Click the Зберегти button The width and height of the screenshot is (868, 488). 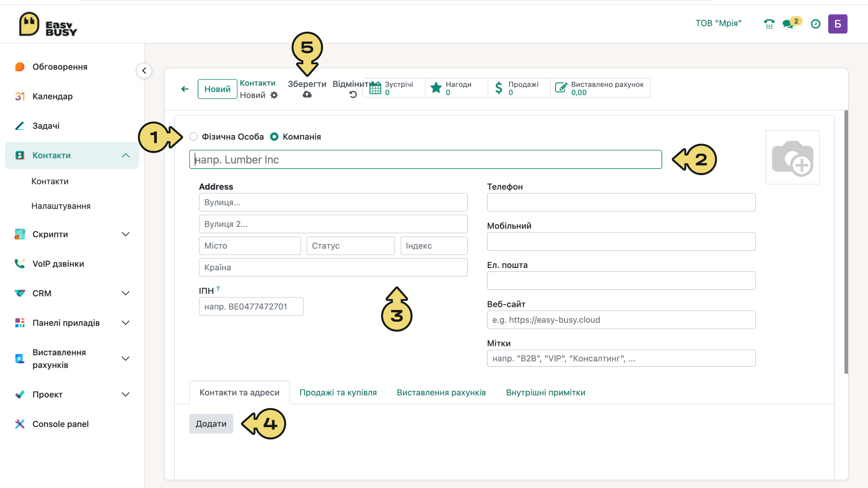[x=307, y=84]
